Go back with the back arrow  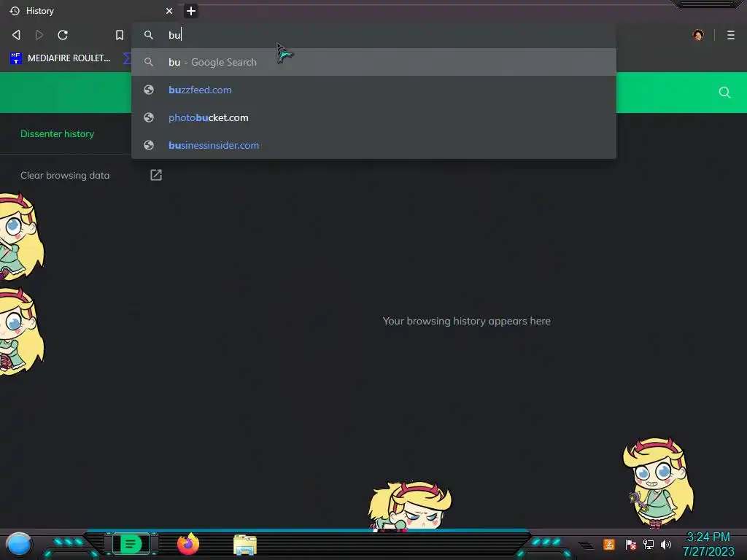click(x=16, y=35)
